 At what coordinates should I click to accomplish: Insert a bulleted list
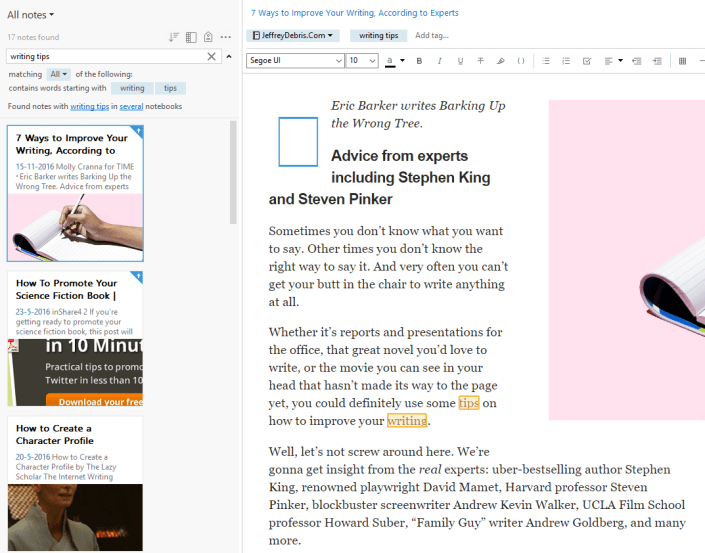click(546, 61)
